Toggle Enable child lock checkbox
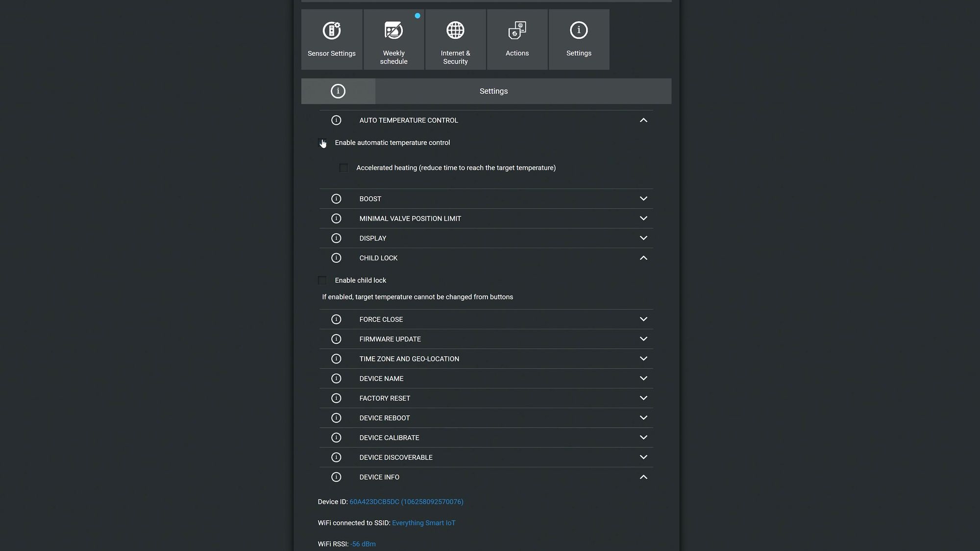This screenshot has width=980, height=551. pos(322,280)
